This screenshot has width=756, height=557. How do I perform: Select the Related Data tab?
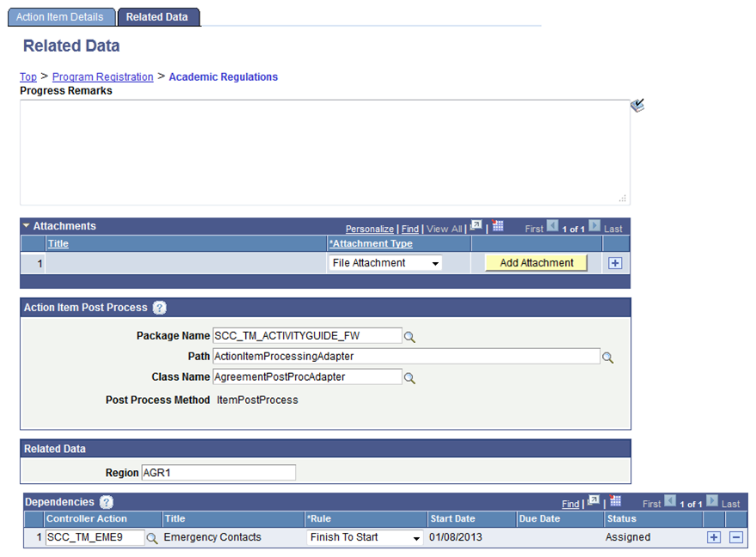(158, 16)
